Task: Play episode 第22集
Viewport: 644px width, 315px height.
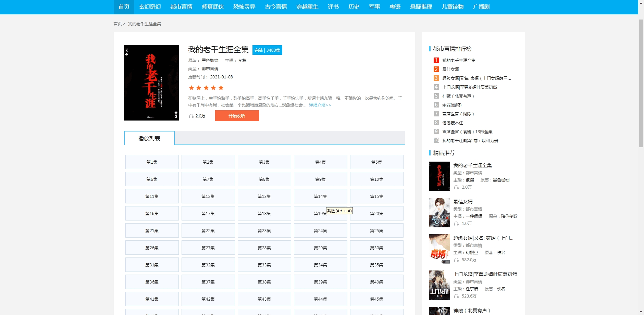Action: coord(208,230)
